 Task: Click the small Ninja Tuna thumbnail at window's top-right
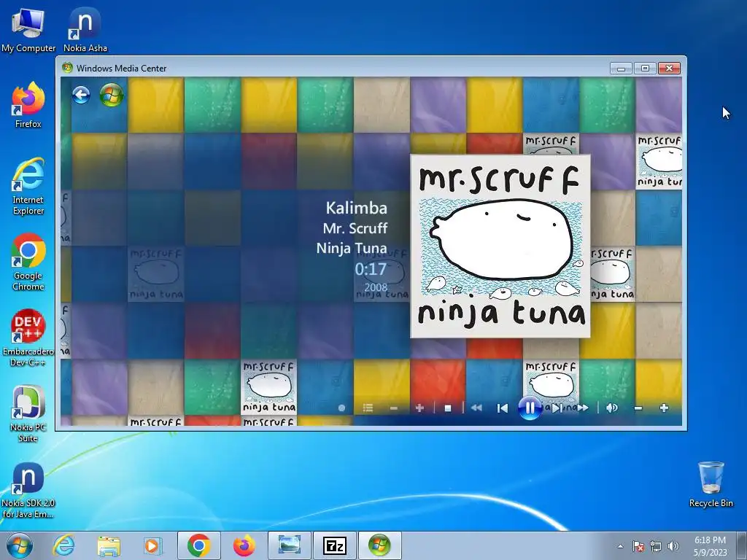tap(659, 161)
